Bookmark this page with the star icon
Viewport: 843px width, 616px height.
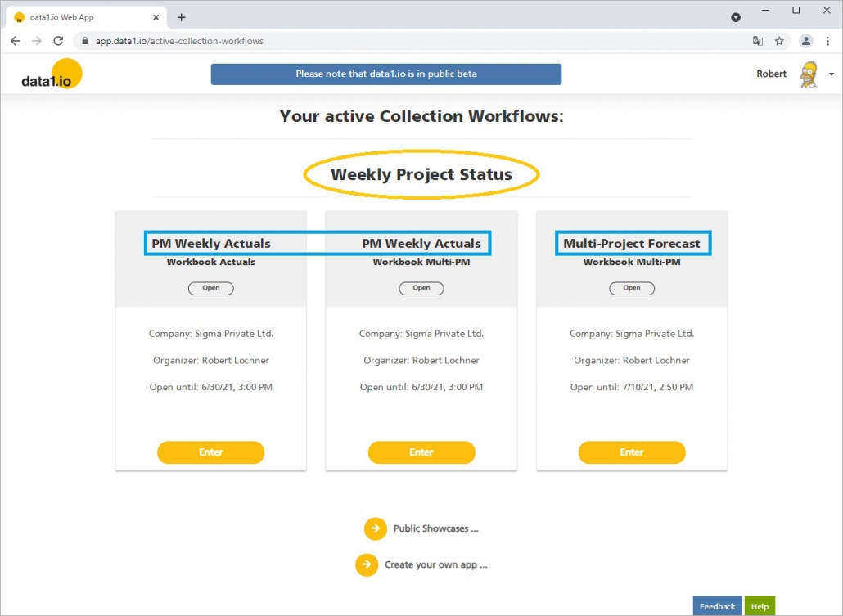pyautogui.click(x=779, y=41)
